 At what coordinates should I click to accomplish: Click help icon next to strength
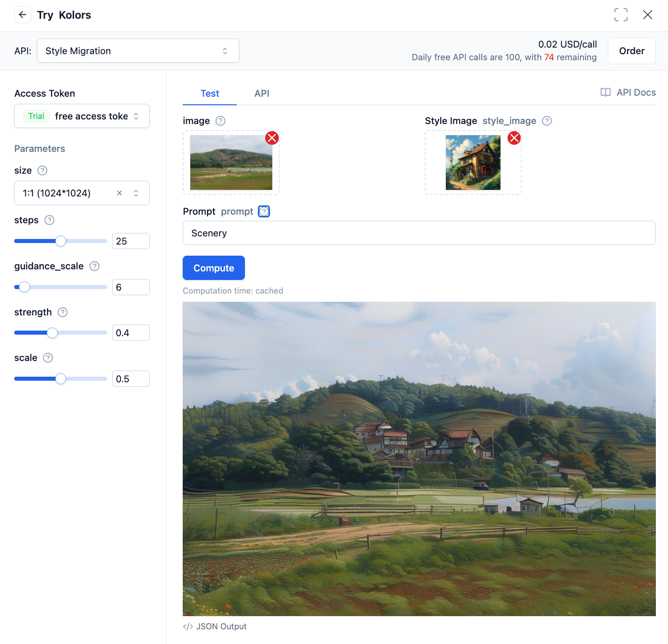(x=63, y=312)
